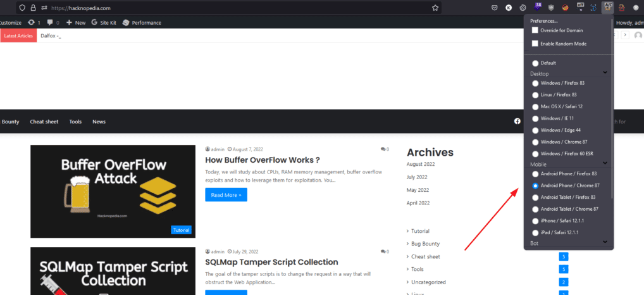Screen dimensions: 644x295
Task: Open the Cheat sheet nav menu item
Action: tap(44, 122)
